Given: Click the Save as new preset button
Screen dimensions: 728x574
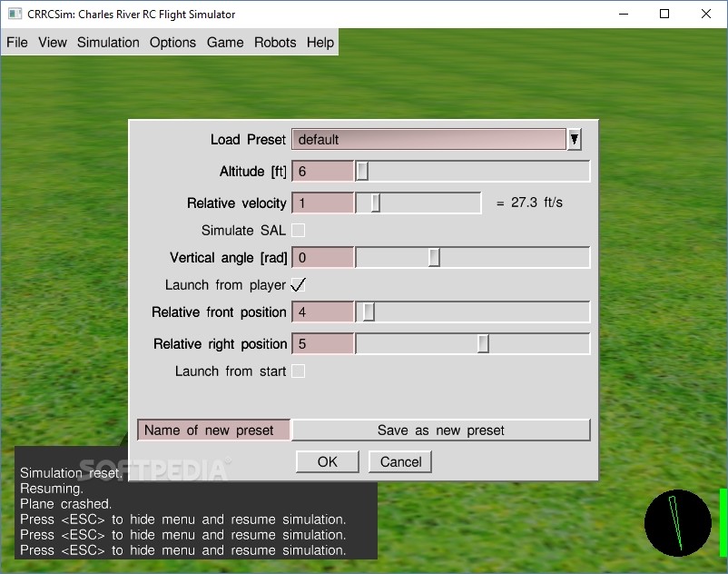Looking at the screenshot, I should pos(440,430).
